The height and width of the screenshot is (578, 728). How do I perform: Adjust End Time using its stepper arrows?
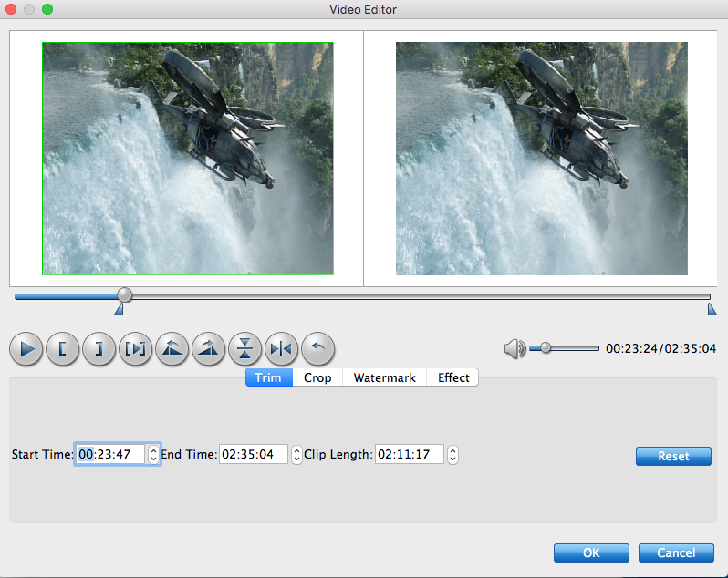296,454
